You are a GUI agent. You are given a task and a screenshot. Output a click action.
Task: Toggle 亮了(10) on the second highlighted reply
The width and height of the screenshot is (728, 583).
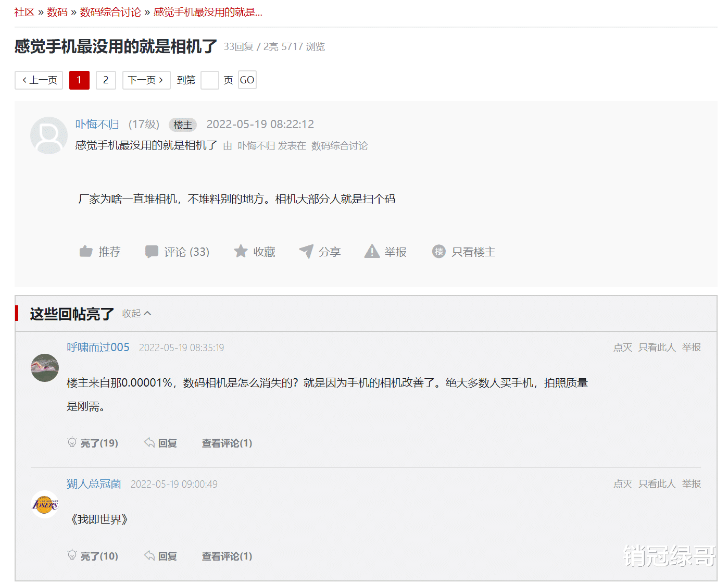click(93, 556)
